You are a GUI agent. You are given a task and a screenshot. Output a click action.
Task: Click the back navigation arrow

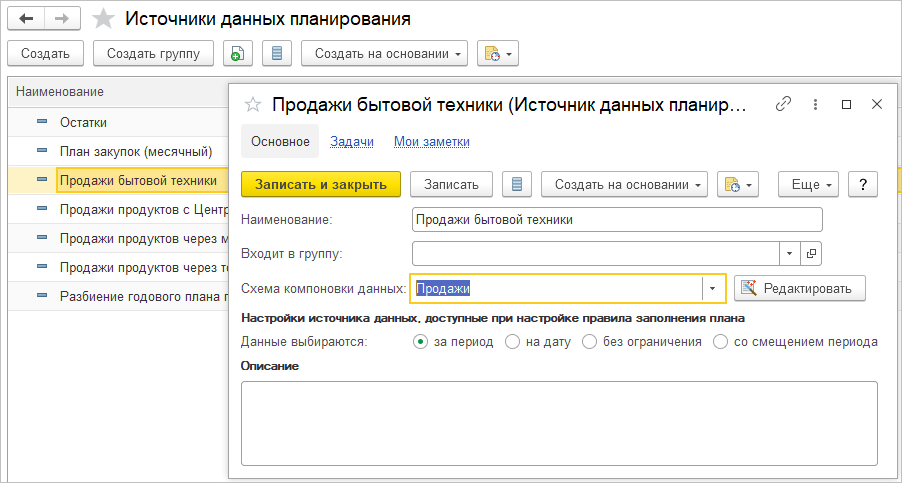click(x=26, y=19)
